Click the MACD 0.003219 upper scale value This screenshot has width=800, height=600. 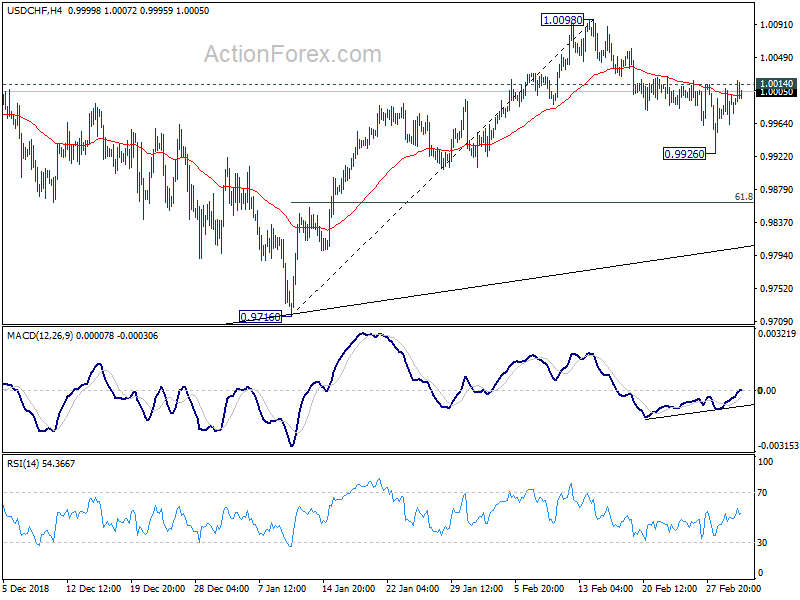point(777,334)
